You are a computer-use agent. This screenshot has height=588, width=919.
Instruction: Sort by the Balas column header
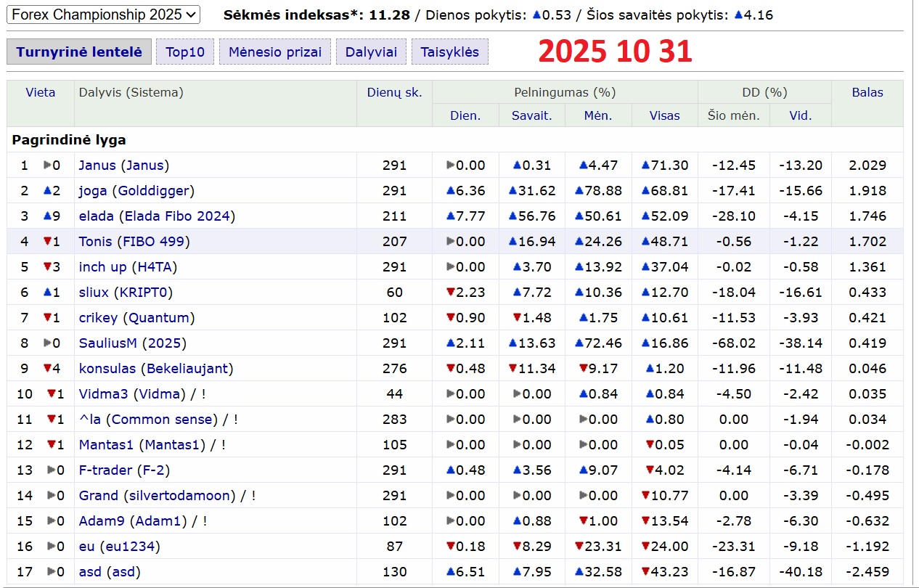click(x=867, y=92)
